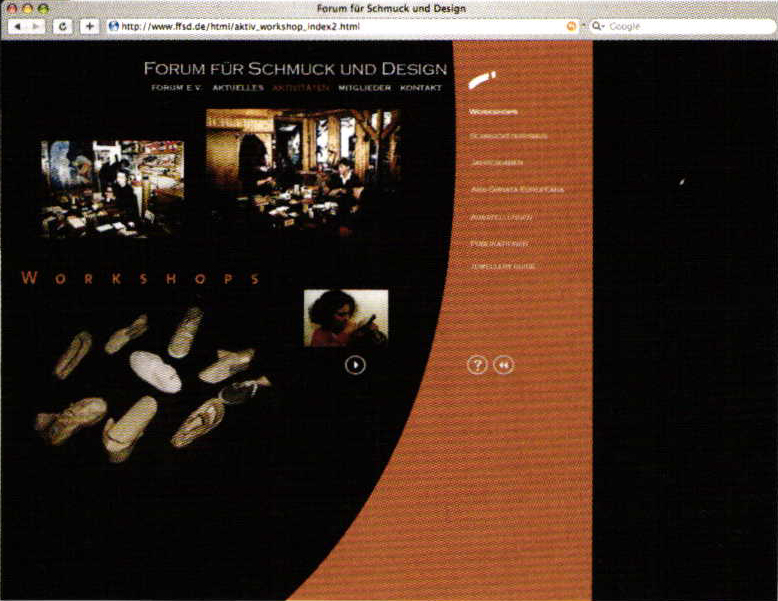Click the orange icon at address bar end
The width and height of the screenshot is (778, 601).
571,26
